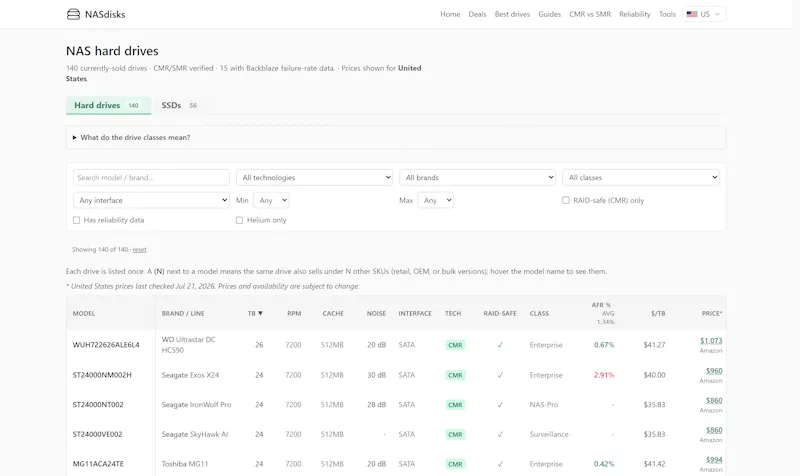Follow the $1,073 Amazon price link
The image size is (800, 476).
coord(711,341)
